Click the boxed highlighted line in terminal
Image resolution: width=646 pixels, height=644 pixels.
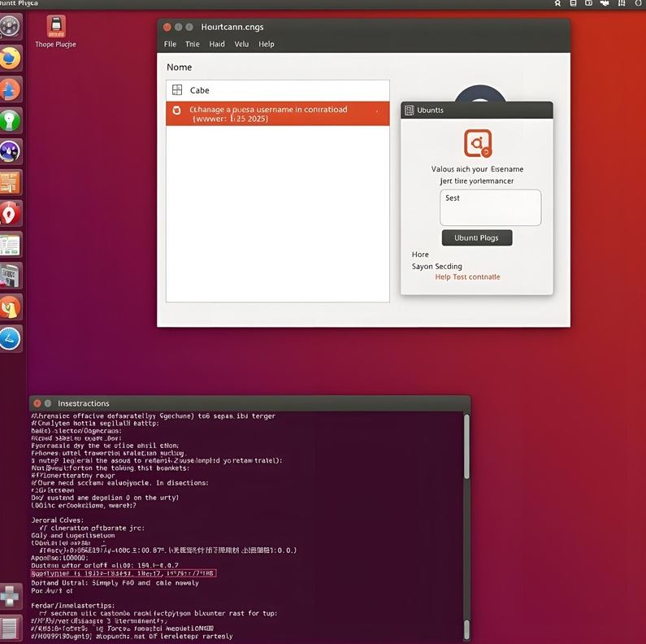(124, 573)
